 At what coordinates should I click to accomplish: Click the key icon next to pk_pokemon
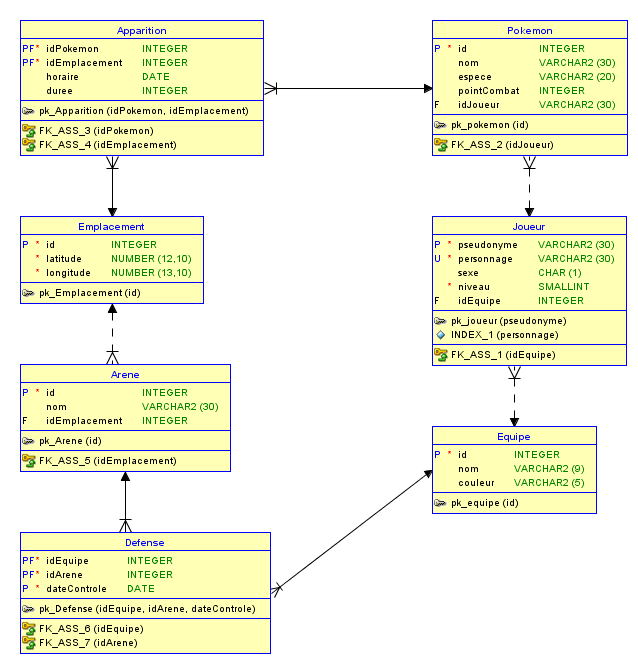[x=441, y=125]
